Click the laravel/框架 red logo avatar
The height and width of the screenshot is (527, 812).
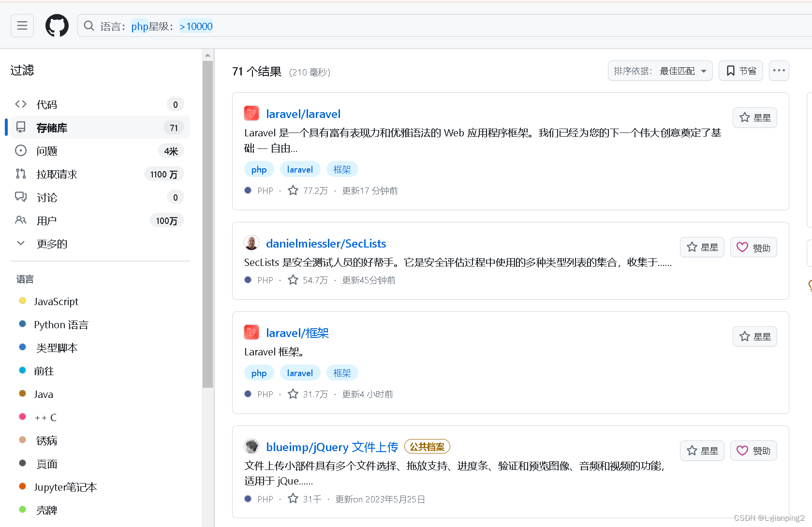pyautogui.click(x=251, y=332)
